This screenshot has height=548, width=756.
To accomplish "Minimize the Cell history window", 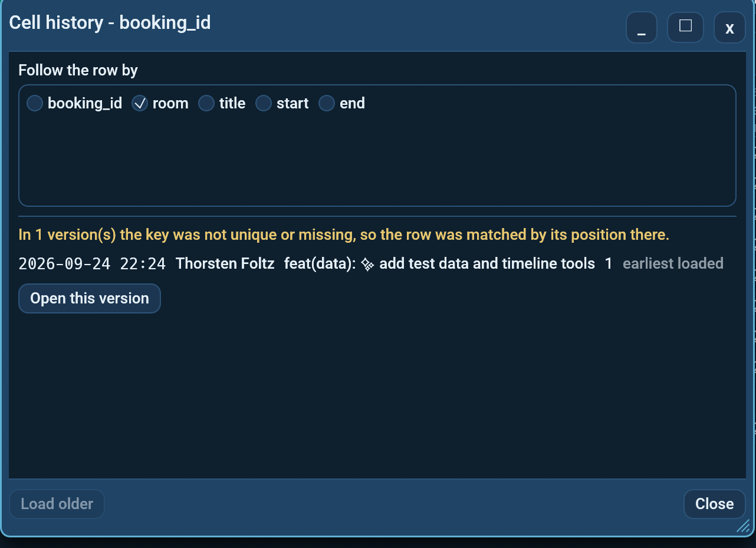I will click(x=642, y=28).
